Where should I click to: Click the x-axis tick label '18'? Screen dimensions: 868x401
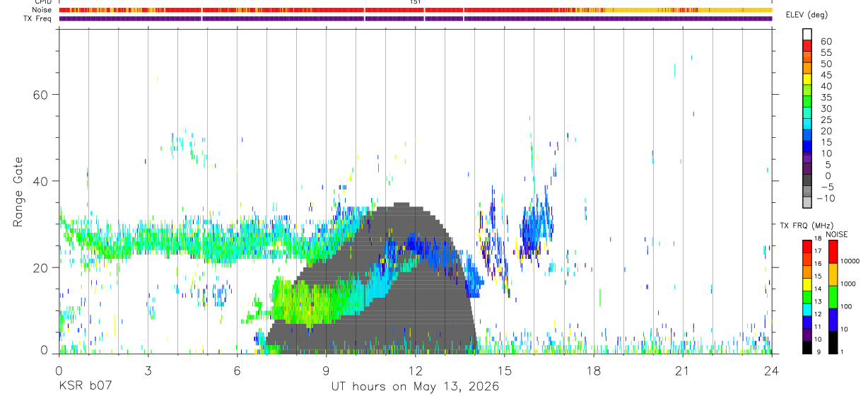[593, 370]
